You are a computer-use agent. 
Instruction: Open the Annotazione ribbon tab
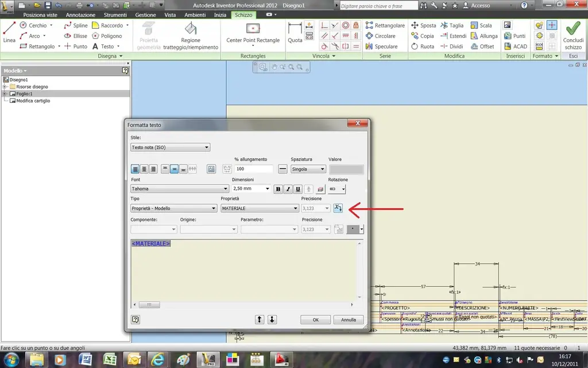click(80, 15)
